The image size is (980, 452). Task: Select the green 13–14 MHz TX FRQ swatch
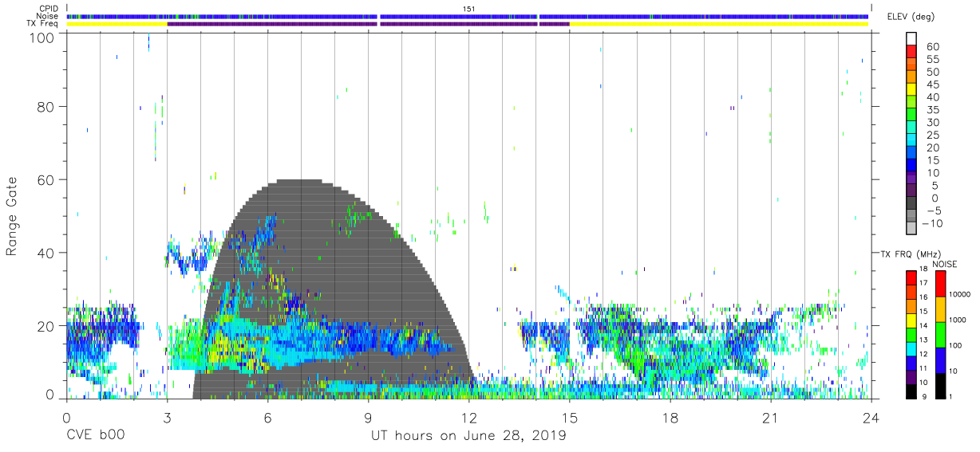point(911,335)
